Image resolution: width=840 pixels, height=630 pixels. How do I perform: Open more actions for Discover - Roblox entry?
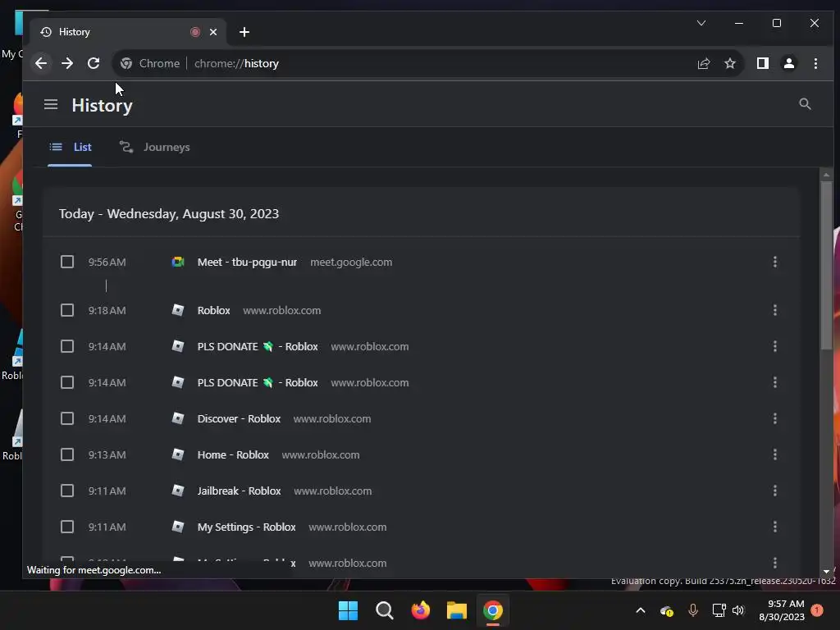coord(774,418)
